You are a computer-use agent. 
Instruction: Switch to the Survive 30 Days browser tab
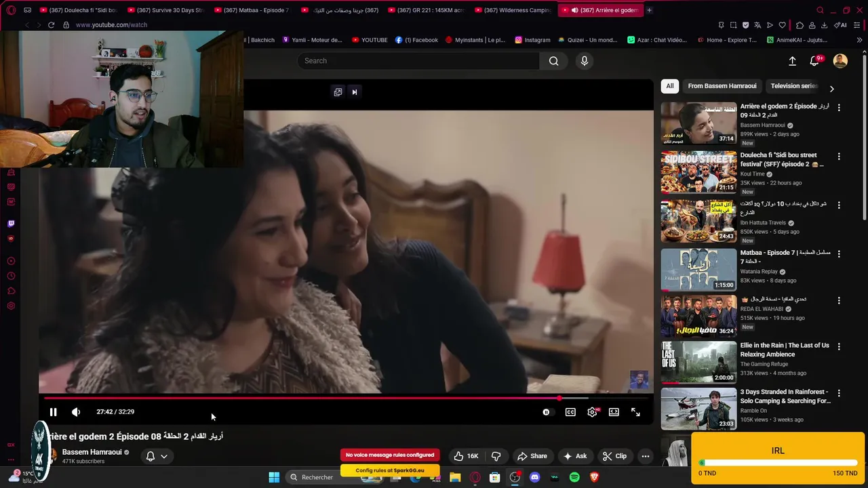(166, 10)
